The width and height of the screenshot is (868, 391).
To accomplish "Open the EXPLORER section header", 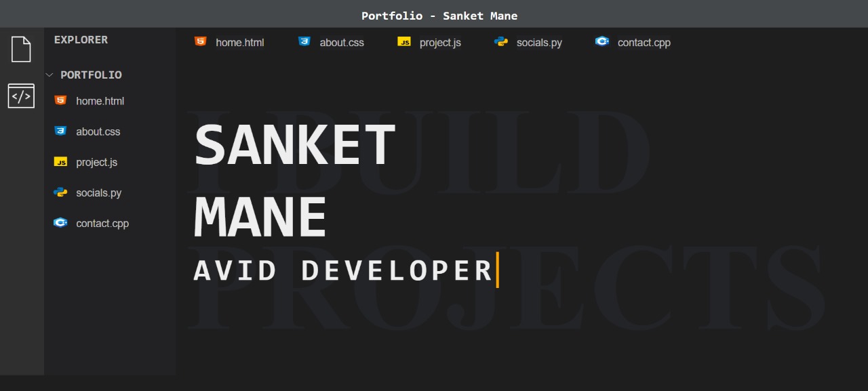I will (81, 40).
